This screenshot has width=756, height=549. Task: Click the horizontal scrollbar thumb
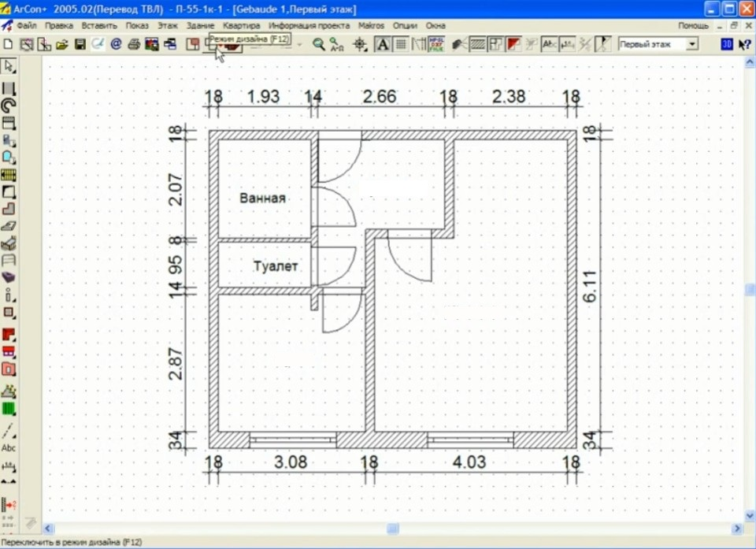[x=393, y=529]
